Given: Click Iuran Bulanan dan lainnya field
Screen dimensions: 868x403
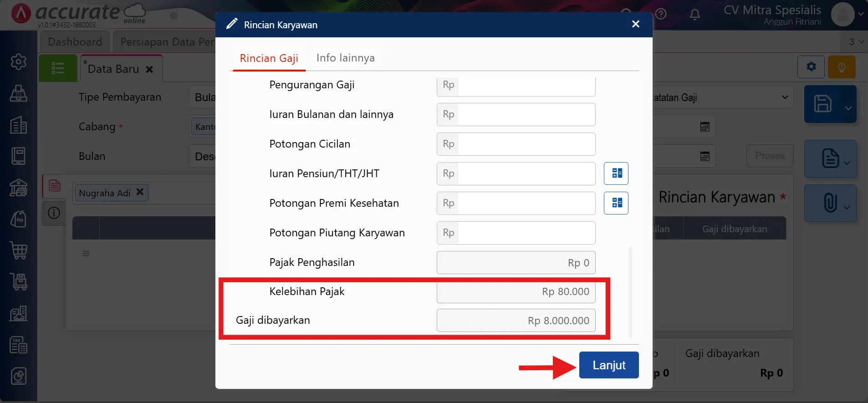Looking at the screenshot, I should tap(516, 114).
